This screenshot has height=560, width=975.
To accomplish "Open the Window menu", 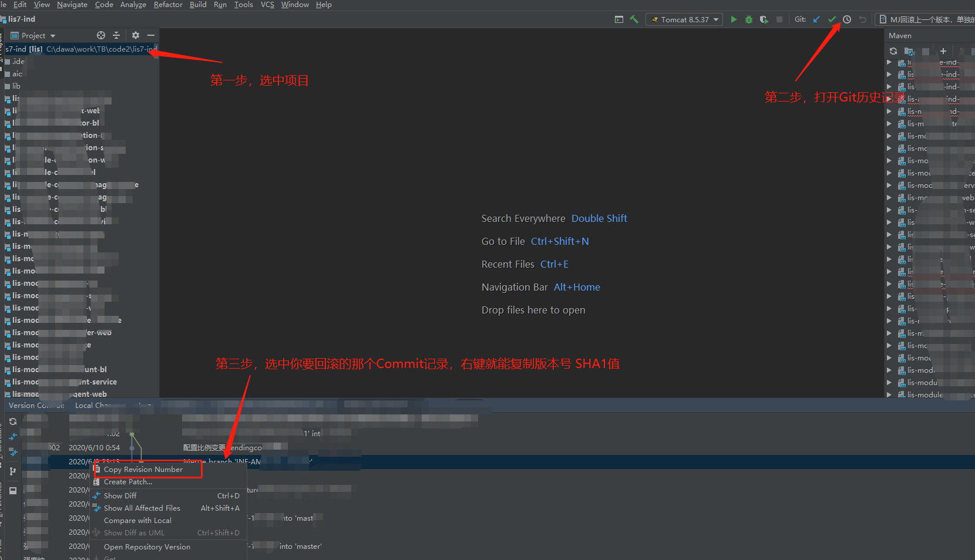I will click(x=295, y=5).
